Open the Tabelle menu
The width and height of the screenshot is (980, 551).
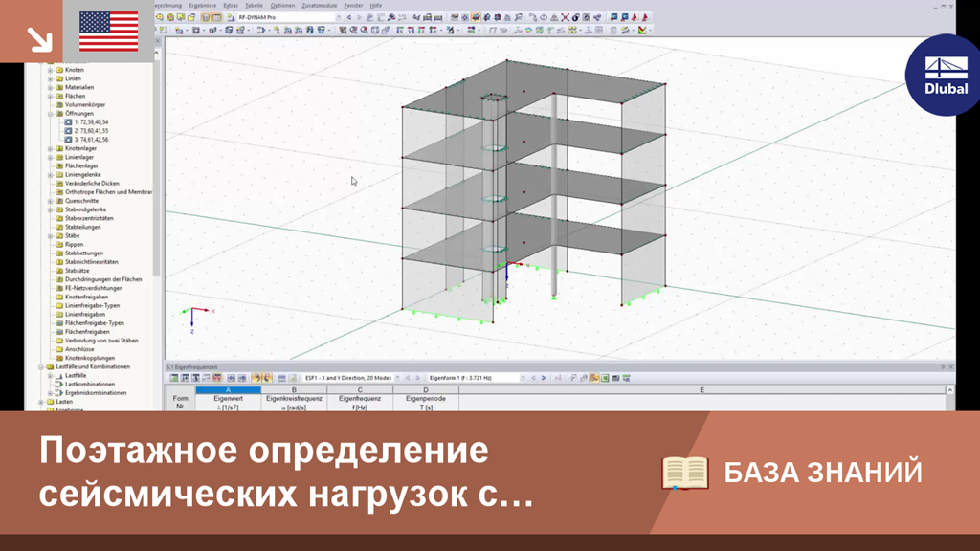[x=254, y=5]
